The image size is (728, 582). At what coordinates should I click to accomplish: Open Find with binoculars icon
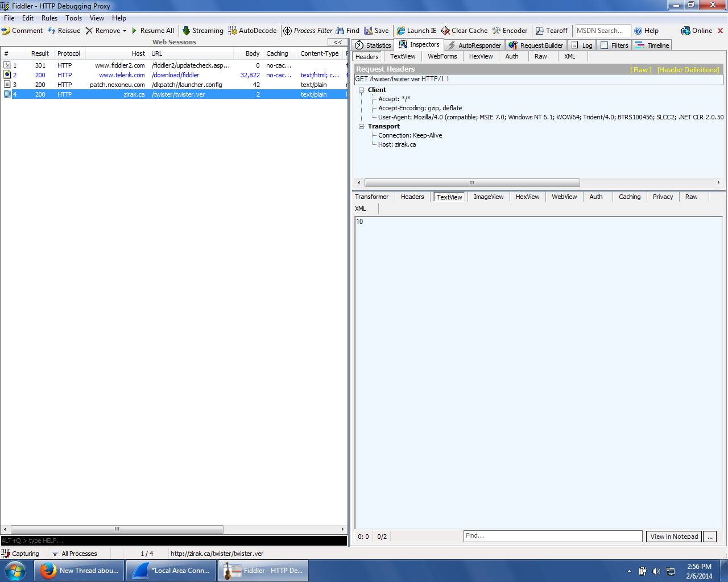pos(348,31)
